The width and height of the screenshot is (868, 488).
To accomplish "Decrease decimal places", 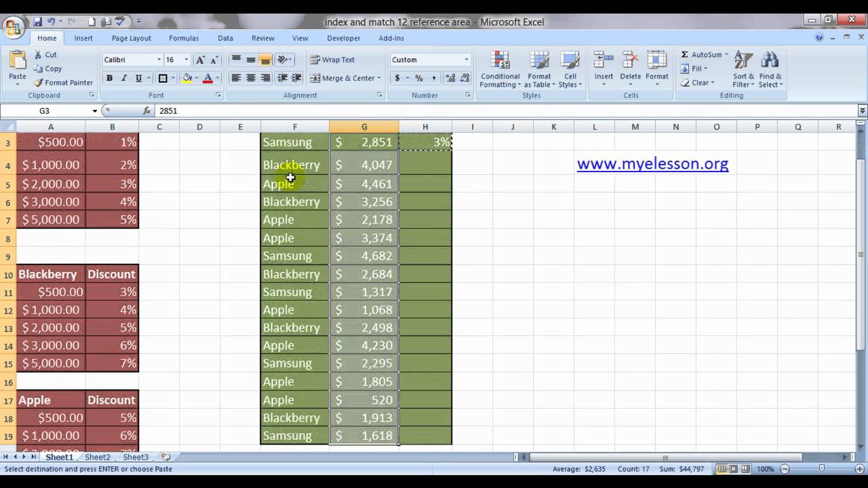I will pos(465,78).
